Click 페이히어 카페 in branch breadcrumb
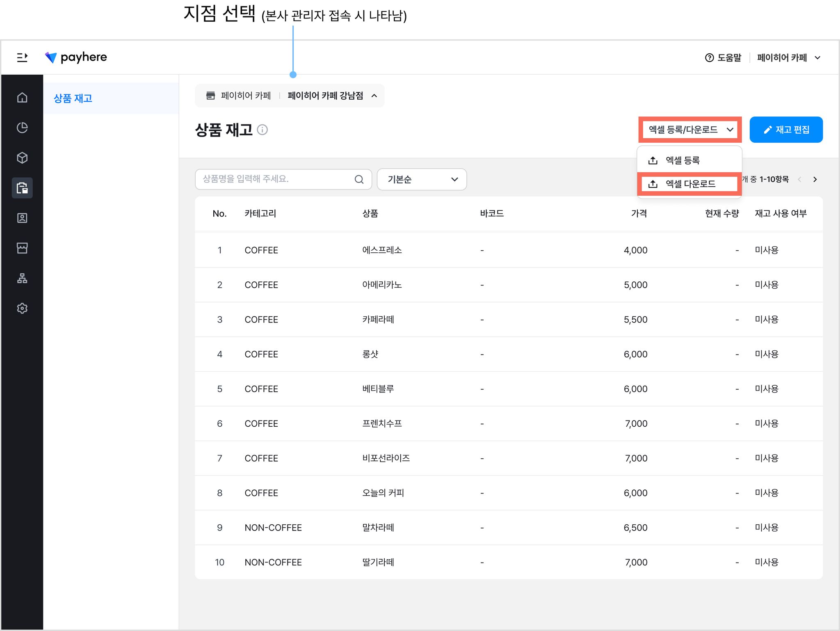This screenshot has width=840, height=631. (x=246, y=96)
